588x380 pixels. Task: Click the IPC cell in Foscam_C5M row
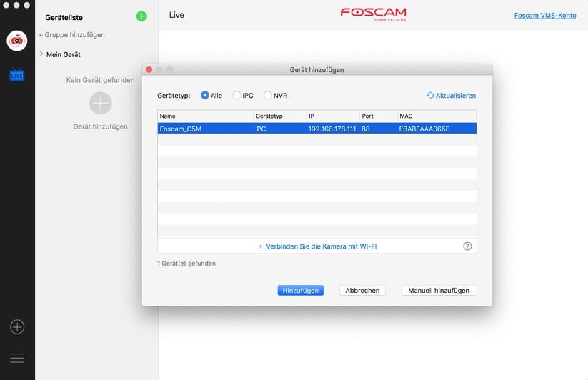click(261, 129)
